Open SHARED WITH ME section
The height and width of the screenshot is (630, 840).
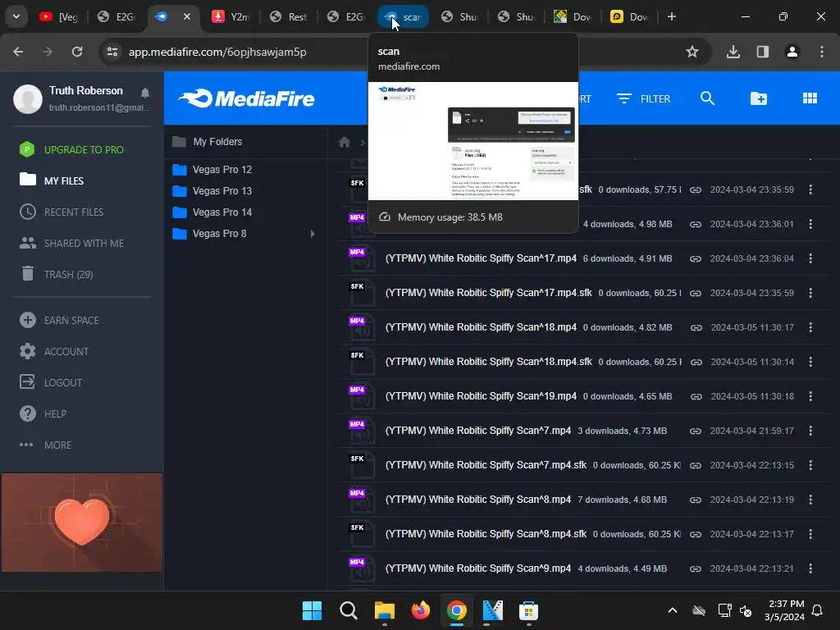[x=72, y=243]
